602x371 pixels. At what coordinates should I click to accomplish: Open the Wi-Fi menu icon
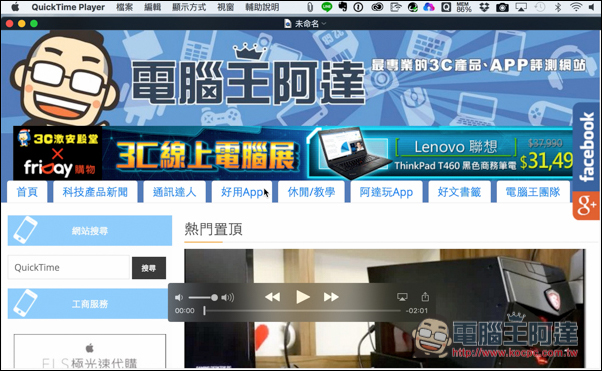[576, 7]
